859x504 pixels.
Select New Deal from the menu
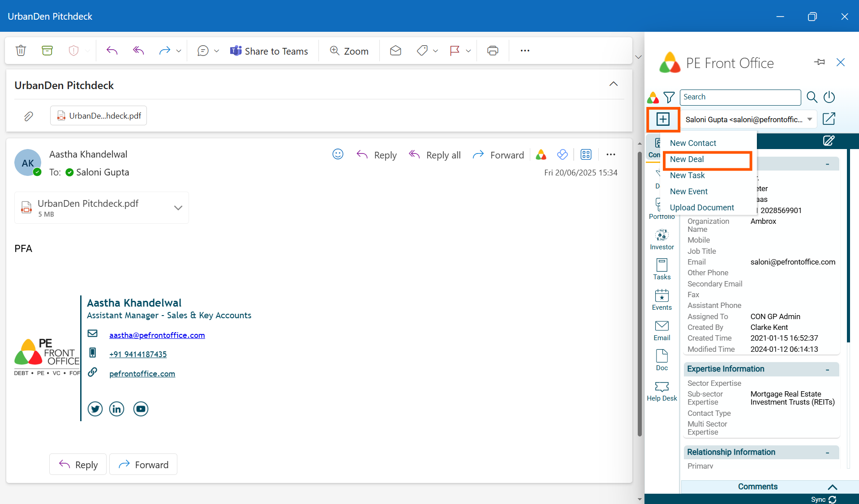click(x=687, y=159)
